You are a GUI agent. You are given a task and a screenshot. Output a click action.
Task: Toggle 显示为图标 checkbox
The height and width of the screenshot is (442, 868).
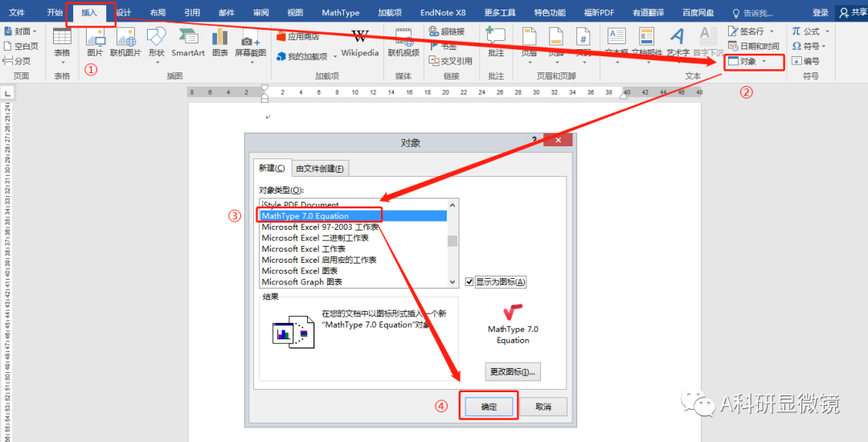(470, 282)
